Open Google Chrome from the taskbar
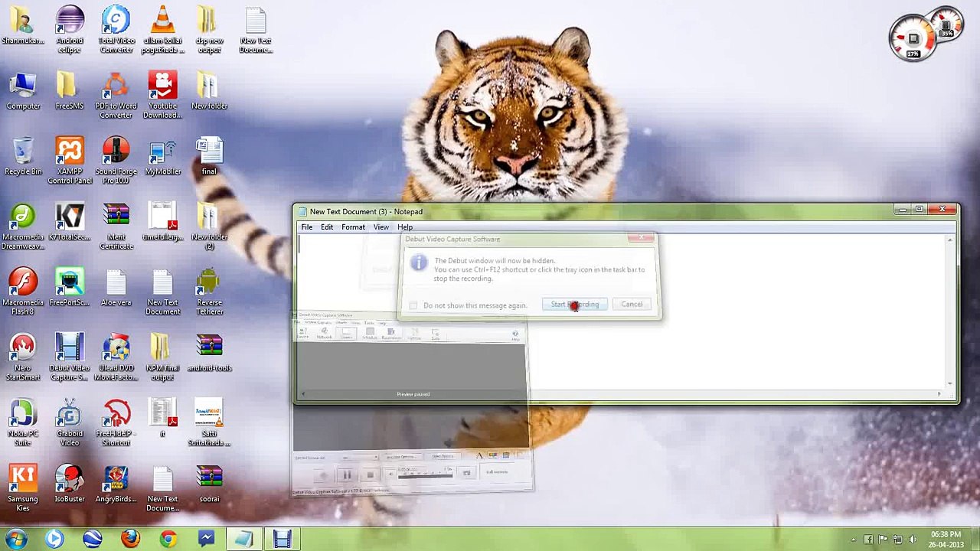 click(168, 539)
